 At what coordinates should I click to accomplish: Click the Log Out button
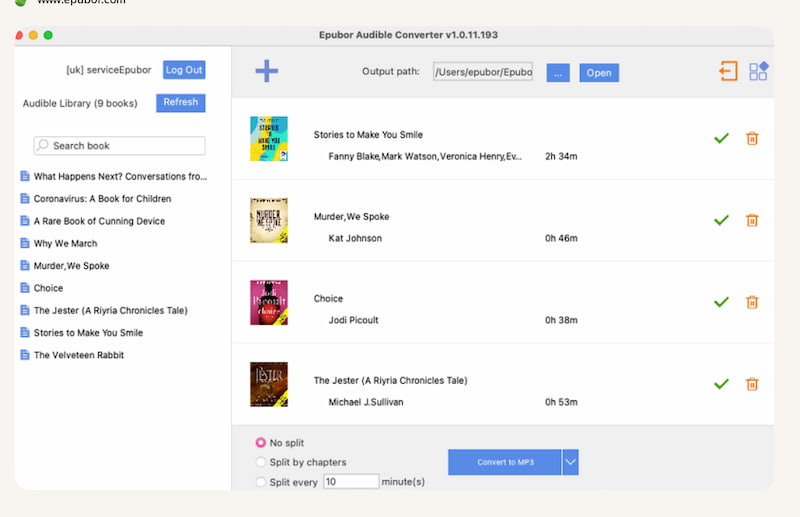(184, 70)
